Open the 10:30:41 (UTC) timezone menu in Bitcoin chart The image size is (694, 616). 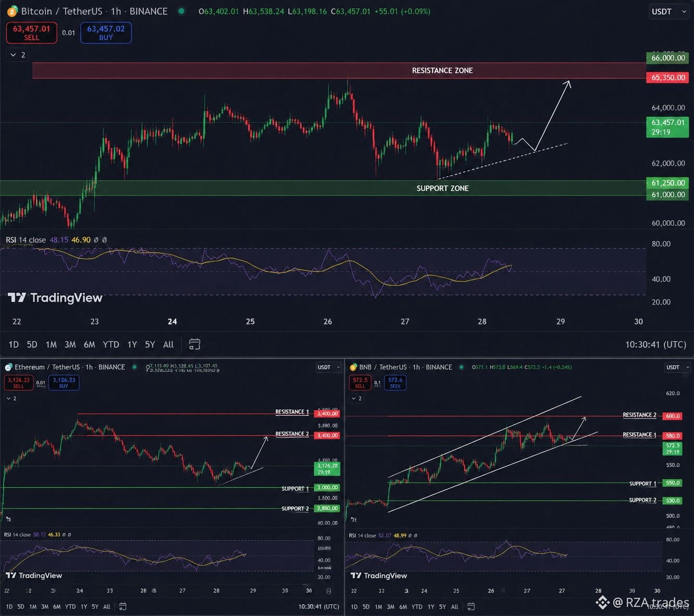coord(655,344)
